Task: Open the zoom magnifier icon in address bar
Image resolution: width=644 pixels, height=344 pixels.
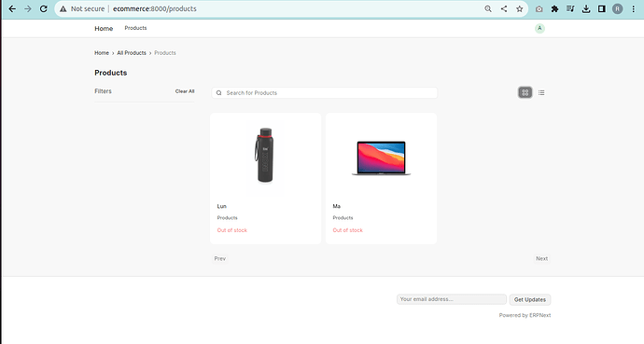Action: 488,8
